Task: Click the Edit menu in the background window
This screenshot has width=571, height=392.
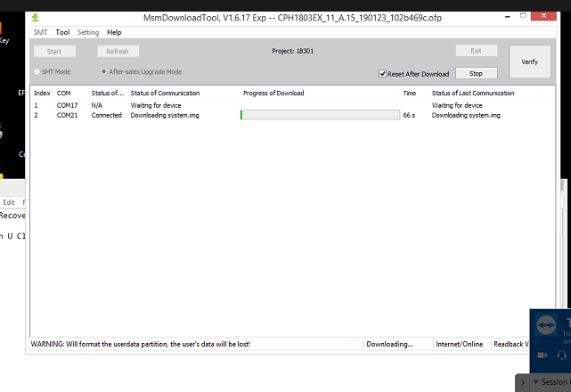Action: point(9,202)
